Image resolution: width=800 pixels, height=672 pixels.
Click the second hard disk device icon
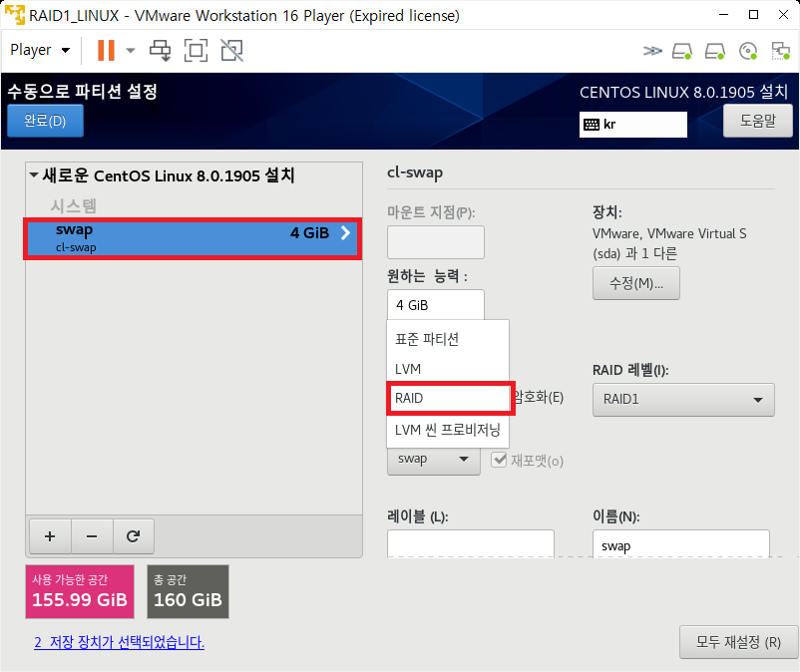click(715, 51)
